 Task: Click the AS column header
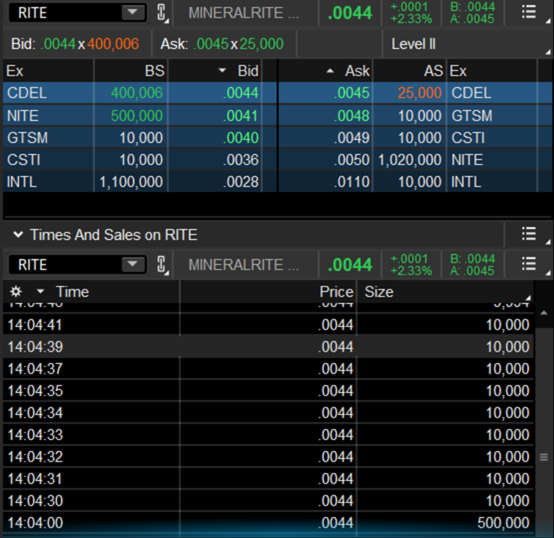click(x=410, y=71)
